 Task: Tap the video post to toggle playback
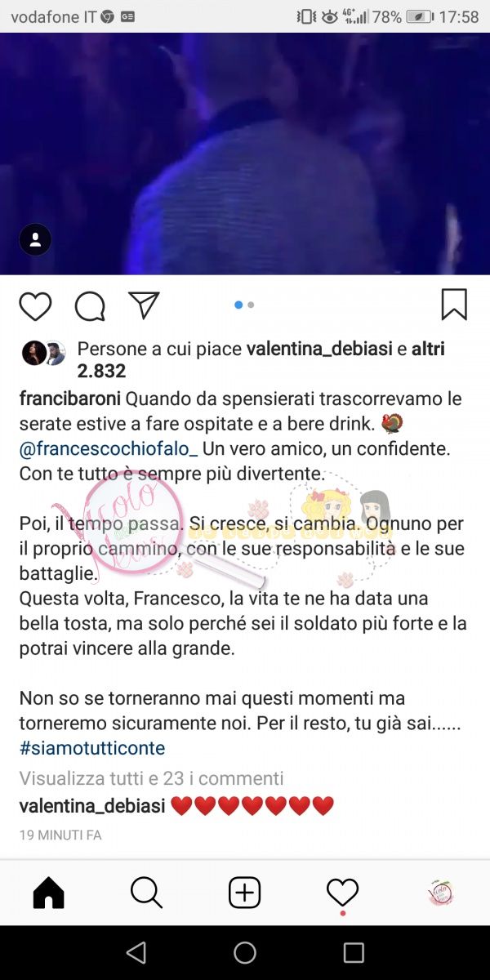click(x=245, y=154)
